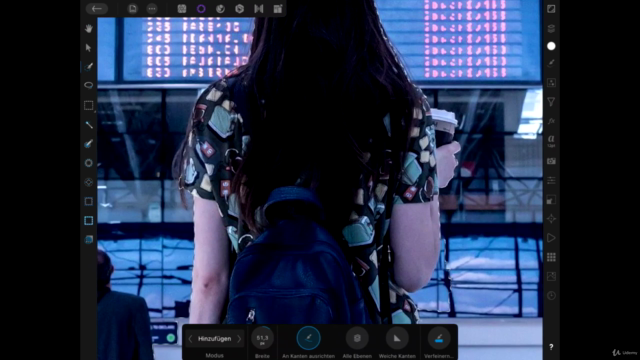Switch to the Develop persona icon
The height and width of the screenshot is (360, 640).
pos(240,9)
